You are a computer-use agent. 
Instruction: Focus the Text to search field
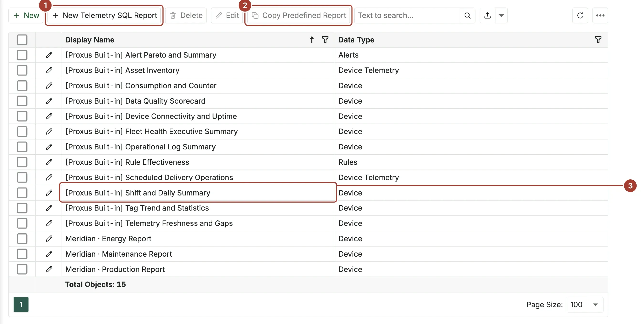click(x=407, y=16)
